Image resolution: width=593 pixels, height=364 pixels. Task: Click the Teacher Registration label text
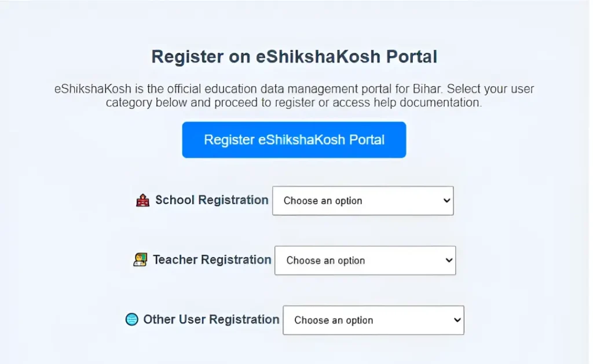click(212, 260)
